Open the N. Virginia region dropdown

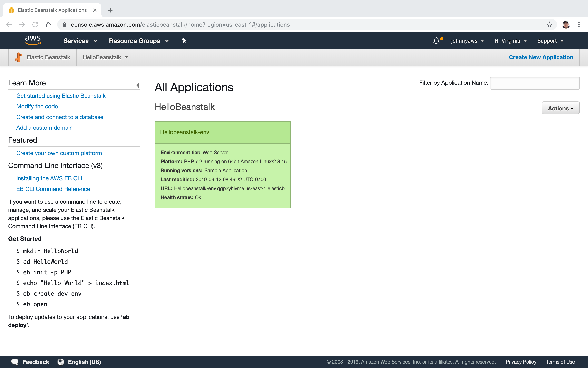click(510, 41)
